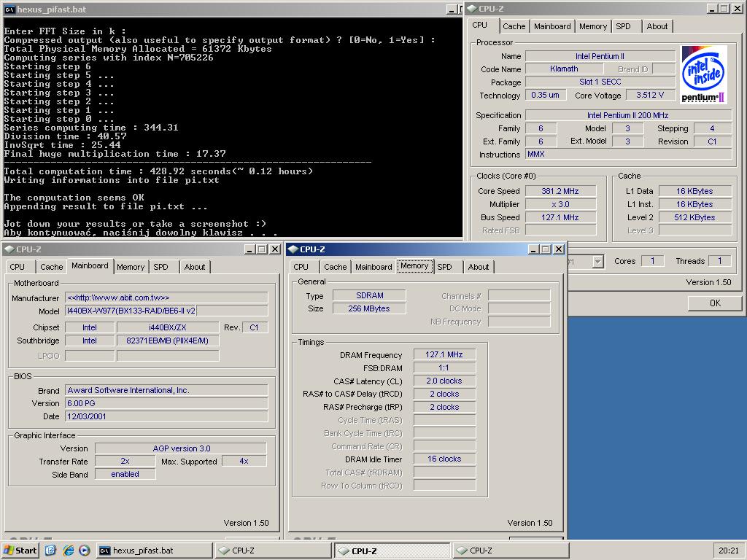The image size is (747, 560).
Task: Click the Multiplier value x 3.0
Action: pyautogui.click(x=560, y=204)
